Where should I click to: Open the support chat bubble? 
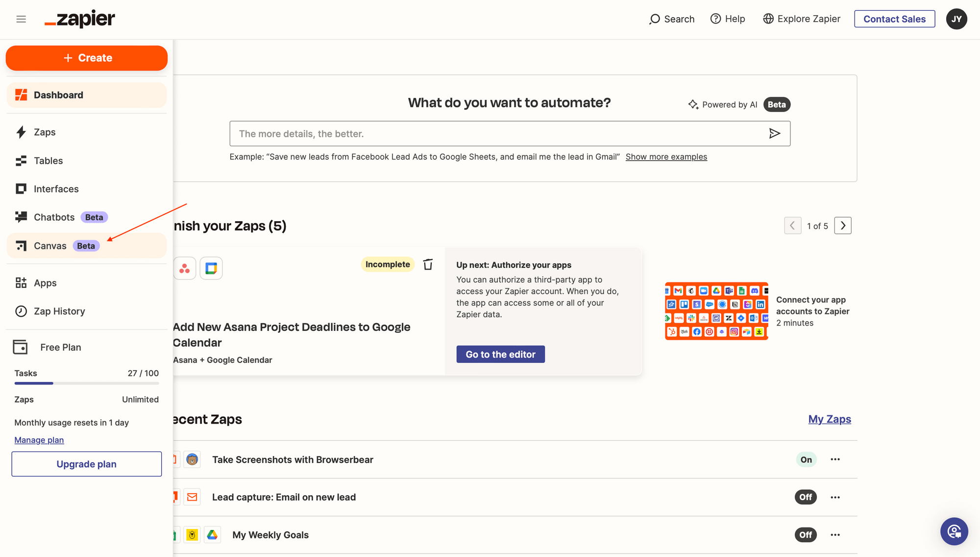pos(954,532)
